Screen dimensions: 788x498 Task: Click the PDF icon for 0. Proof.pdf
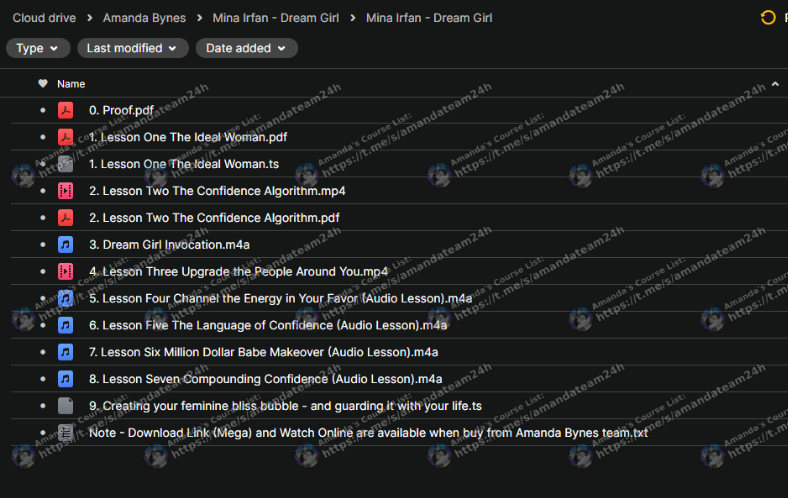[65, 110]
